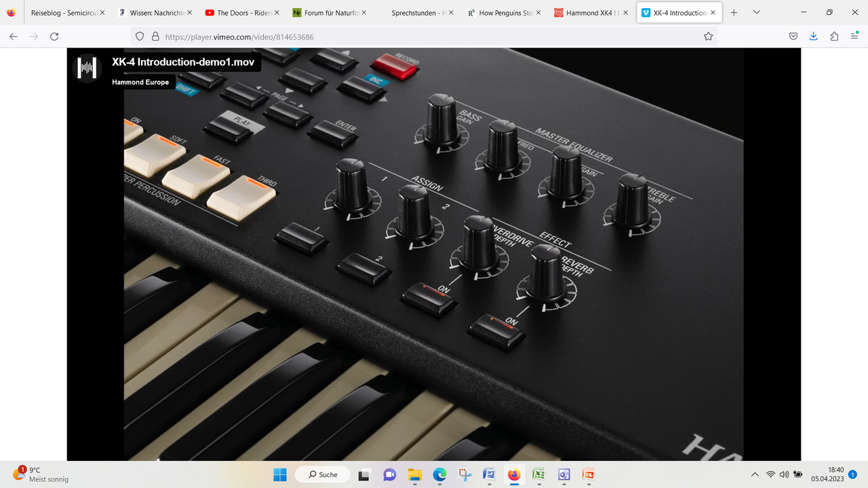
Task: Go back to the previous page
Action: pos(14,37)
